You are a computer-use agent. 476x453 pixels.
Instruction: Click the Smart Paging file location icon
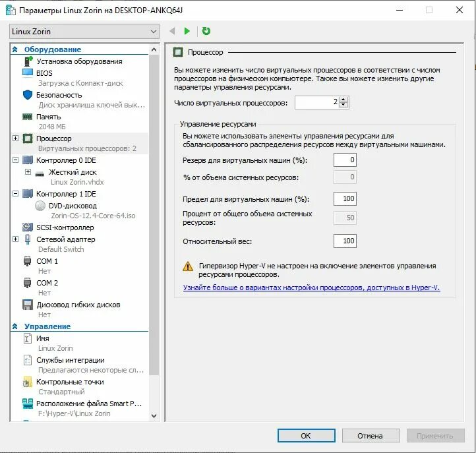[28, 404]
